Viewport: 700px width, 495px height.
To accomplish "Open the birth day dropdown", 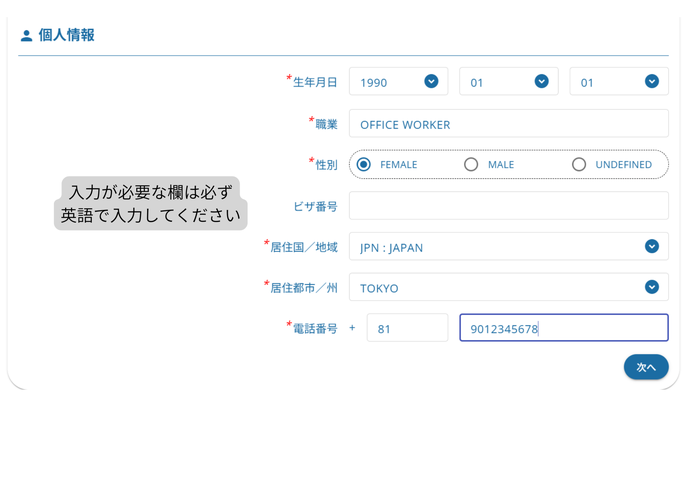I will click(x=618, y=82).
